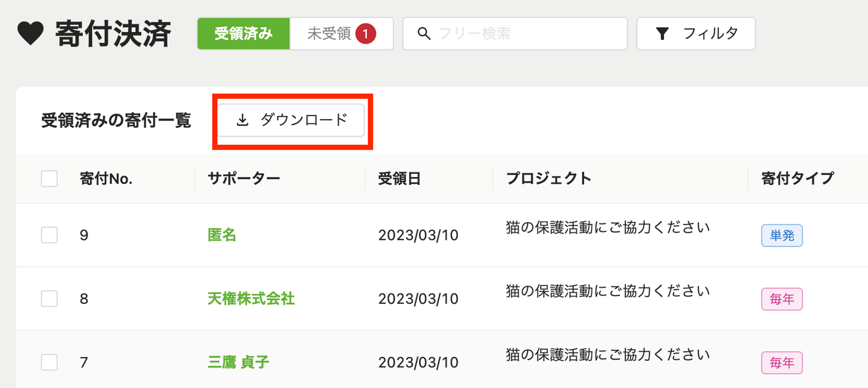Open the 匿名 supporter link
This screenshot has width=868, height=388.
[x=222, y=235]
